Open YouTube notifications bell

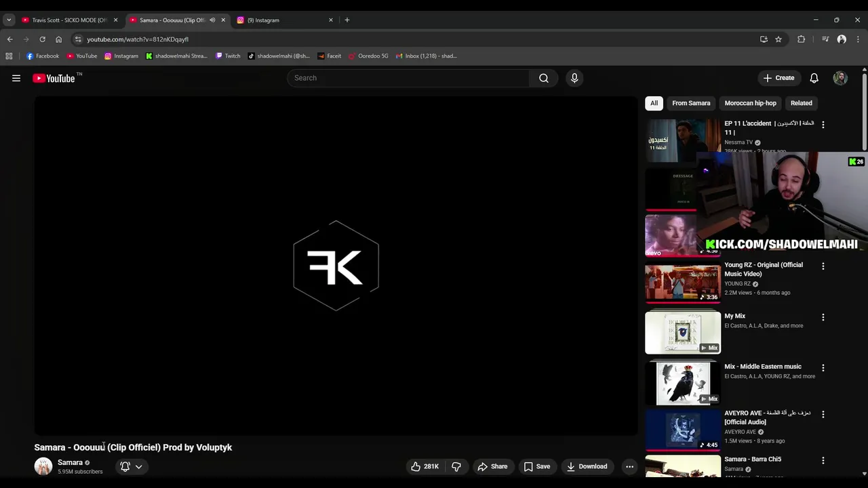[814, 78]
